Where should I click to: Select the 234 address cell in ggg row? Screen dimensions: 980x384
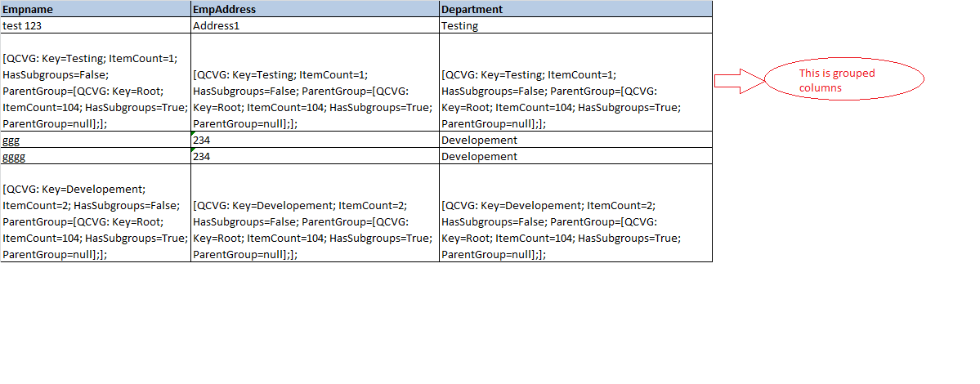pos(315,139)
